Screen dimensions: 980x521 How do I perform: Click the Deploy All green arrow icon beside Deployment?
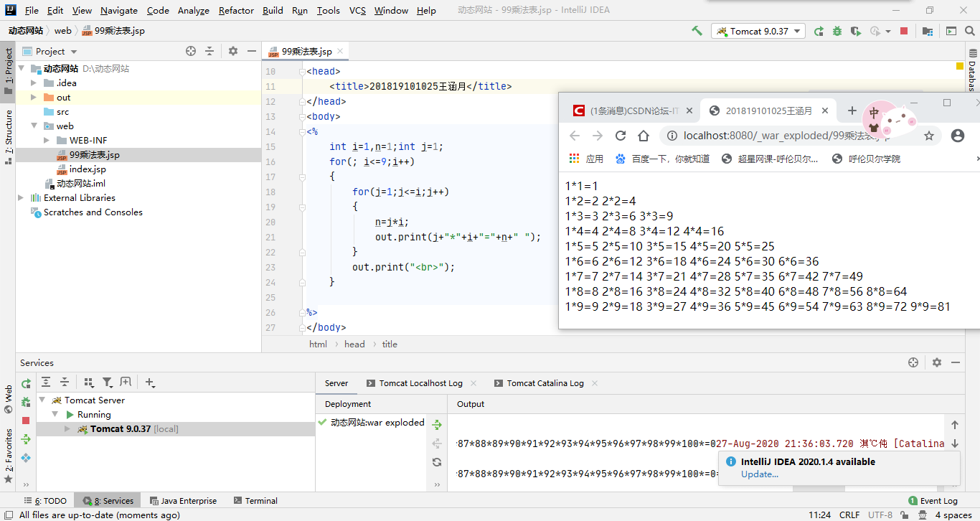[436, 425]
